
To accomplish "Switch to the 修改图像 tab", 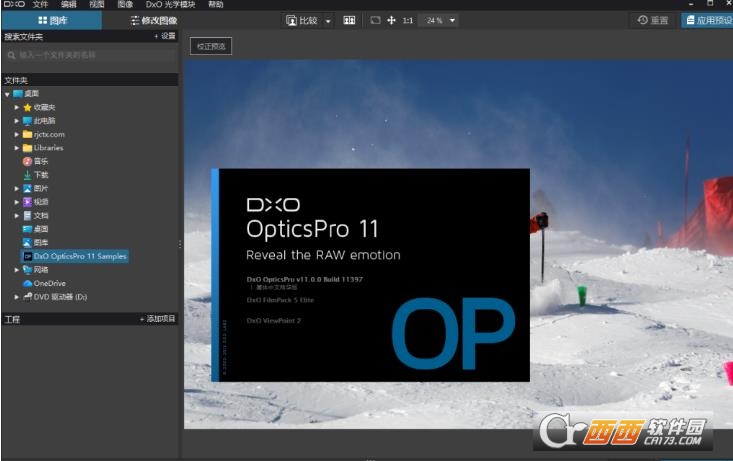I will pyautogui.click(x=153, y=21).
